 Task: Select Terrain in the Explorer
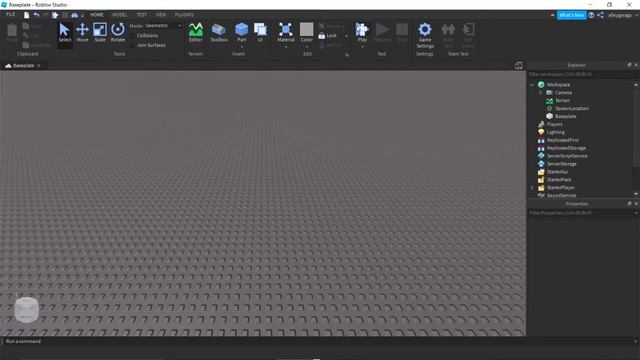(562, 100)
